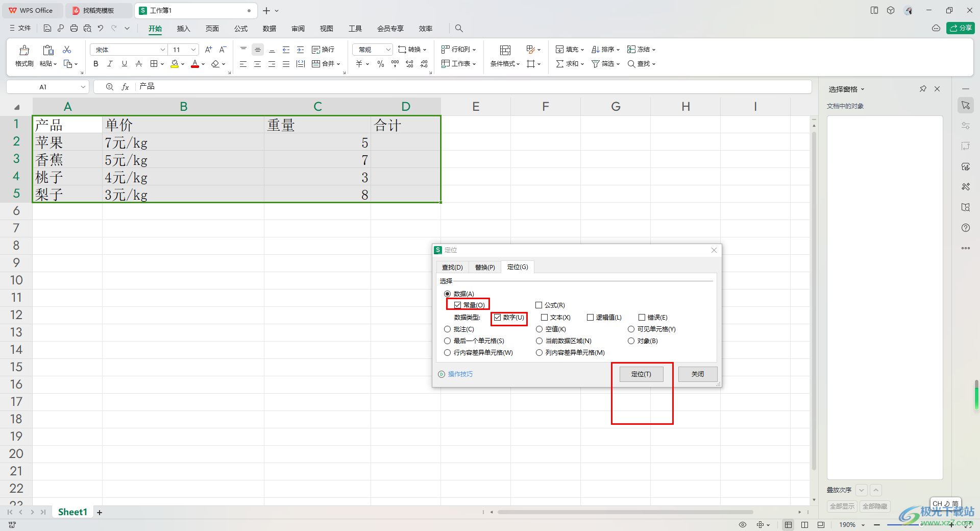Viewport: 980px width, 531px height.
Task: Close the selection pane
Action: pyautogui.click(x=937, y=89)
